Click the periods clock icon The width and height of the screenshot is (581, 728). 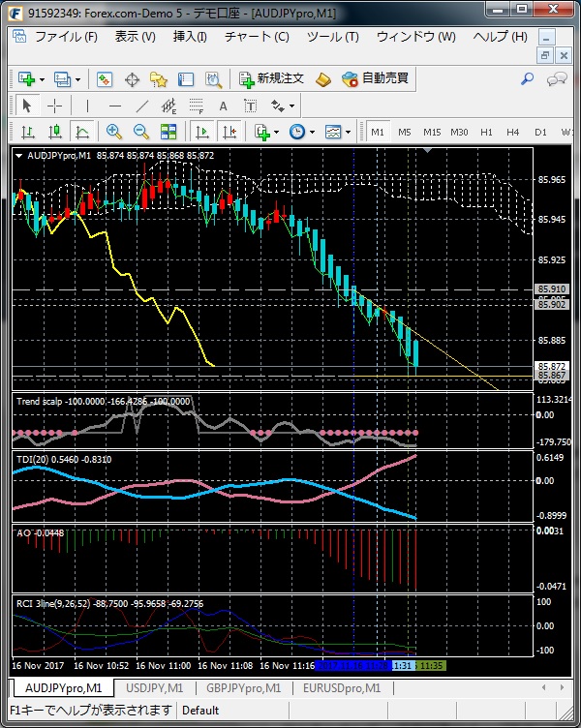click(x=297, y=133)
